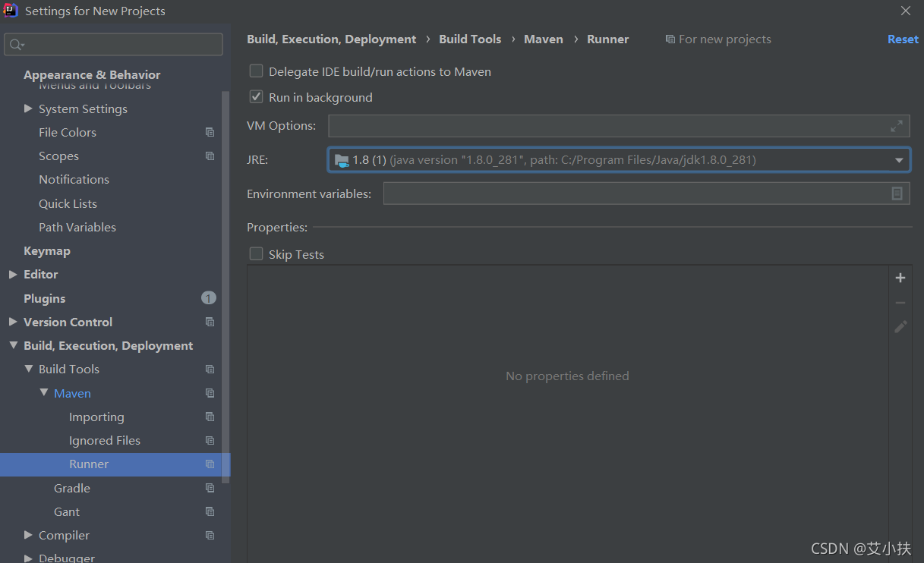924x563 pixels.
Task: Focus the settings search field
Action: 114,45
